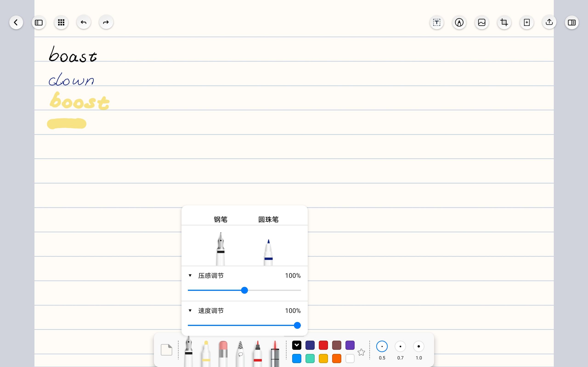Pick the red color swatch
Viewport: 588px width, 367px height.
pyautogui.click(x=323, y=345)
